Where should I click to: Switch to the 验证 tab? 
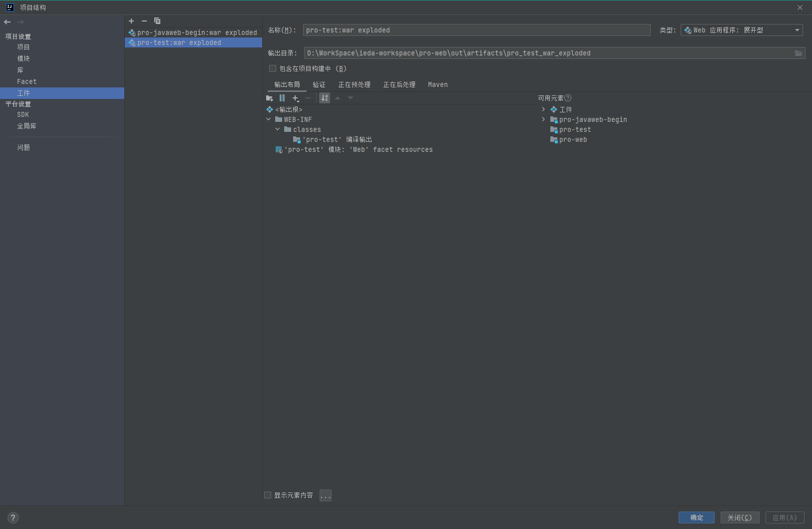[319, 84]
